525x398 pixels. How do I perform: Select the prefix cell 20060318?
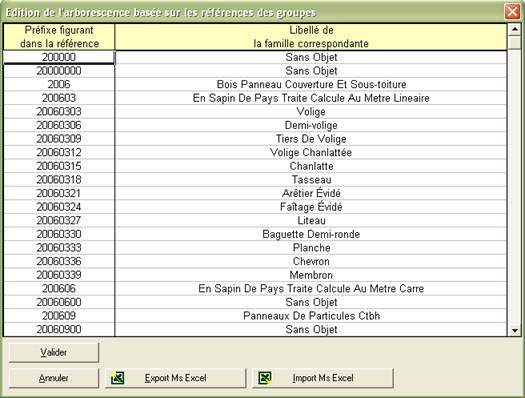59,180
